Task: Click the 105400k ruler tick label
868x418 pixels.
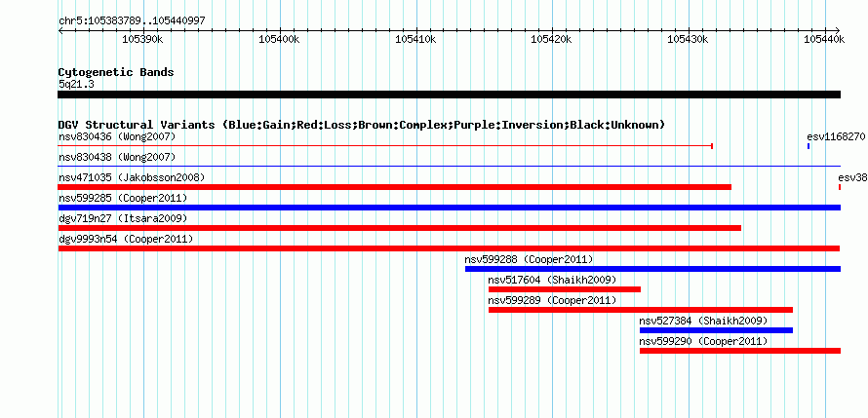Action: (280, 39)
